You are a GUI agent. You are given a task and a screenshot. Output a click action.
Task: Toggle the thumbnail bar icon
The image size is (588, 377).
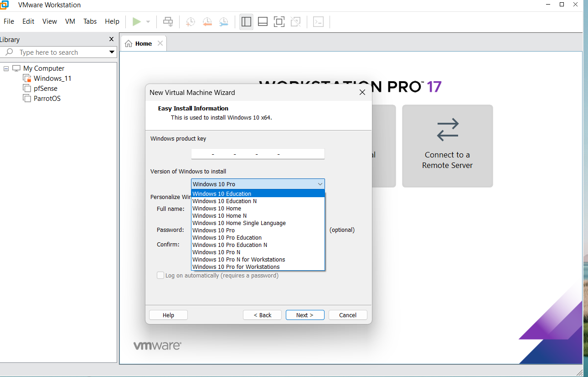click(263, 21)
